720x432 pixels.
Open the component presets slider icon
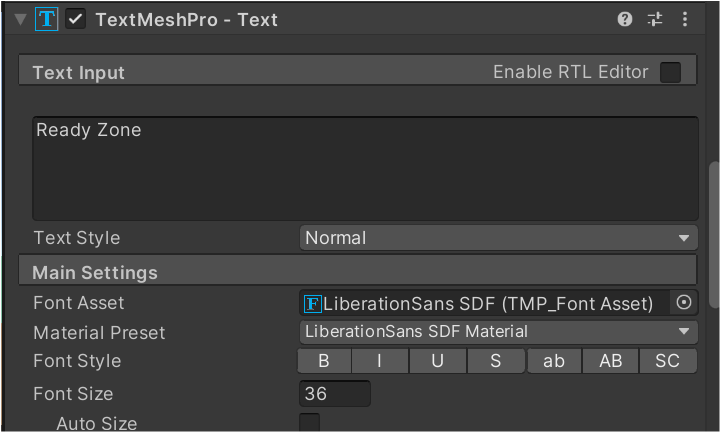click(655, 19)
